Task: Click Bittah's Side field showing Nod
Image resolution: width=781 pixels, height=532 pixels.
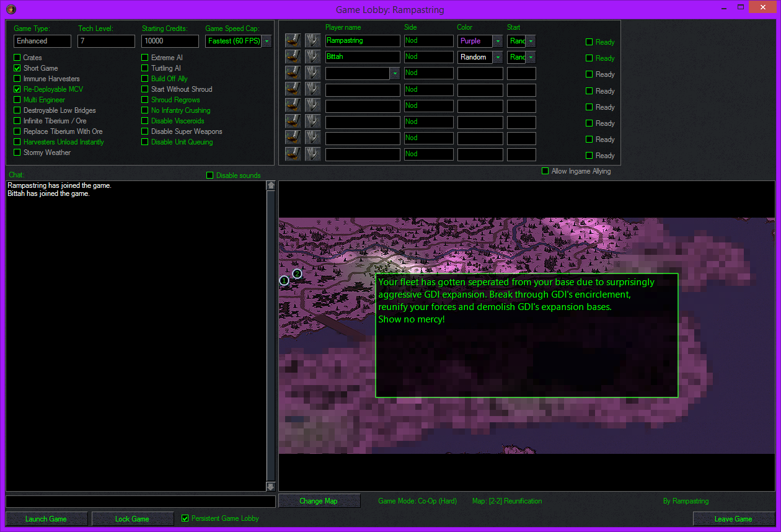Action: [x=428, y=57]
